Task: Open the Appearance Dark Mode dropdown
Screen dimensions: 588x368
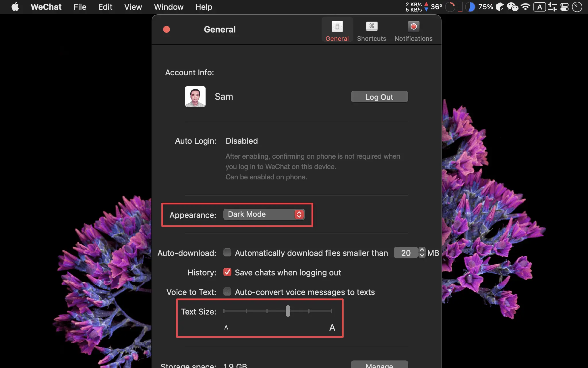Action: (264, 214)
